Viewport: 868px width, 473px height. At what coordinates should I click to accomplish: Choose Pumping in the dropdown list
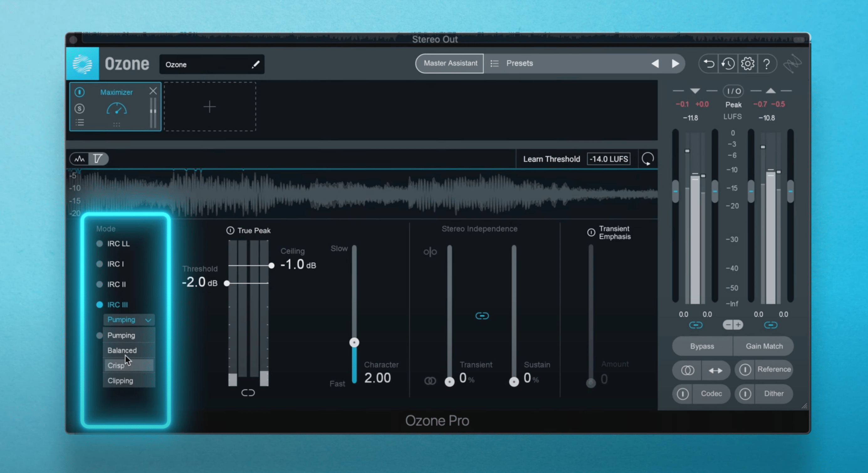(x=129, y=335)
